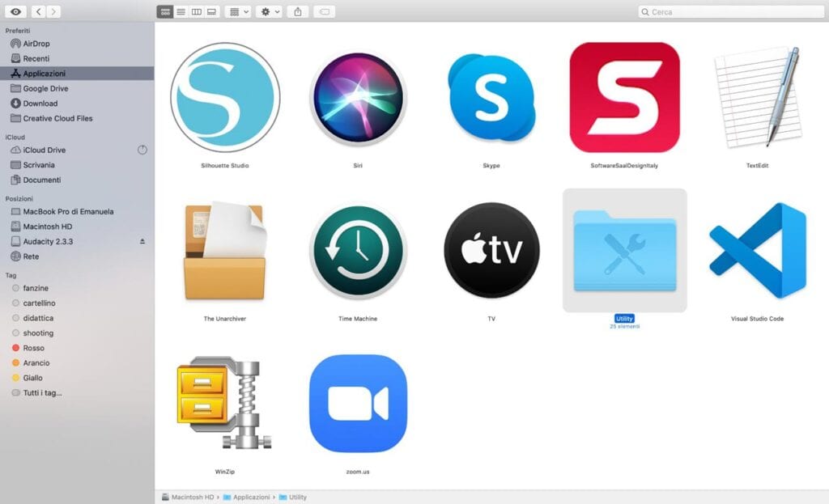Launch Siri from the Applications grid

click(358, 98)
